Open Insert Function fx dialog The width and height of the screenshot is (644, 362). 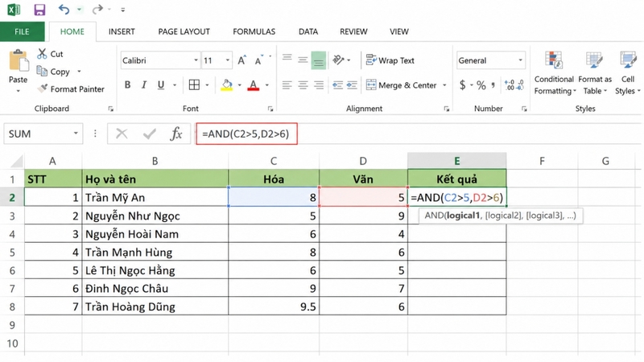coord(176,134)
